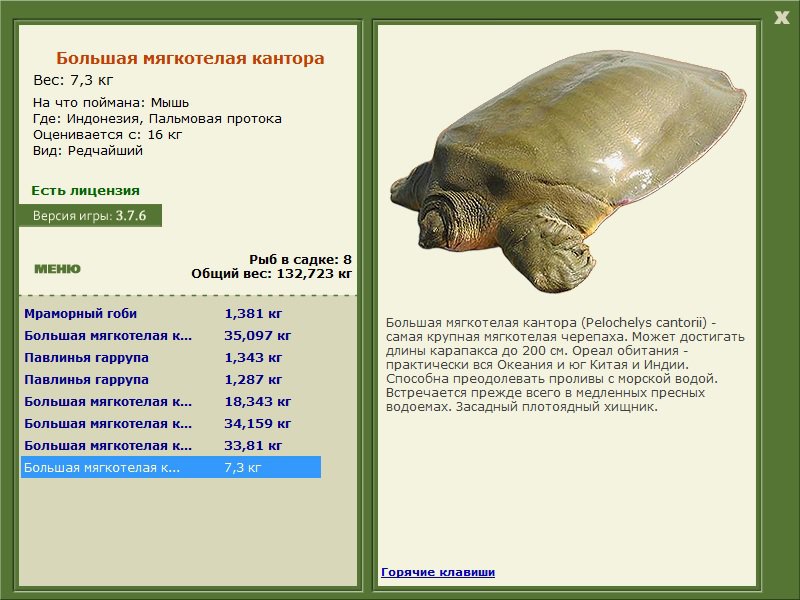Select the 35,097 кг Большая мягкотелая entry
The width and height of the screenshot is (800, 600).
171,336
